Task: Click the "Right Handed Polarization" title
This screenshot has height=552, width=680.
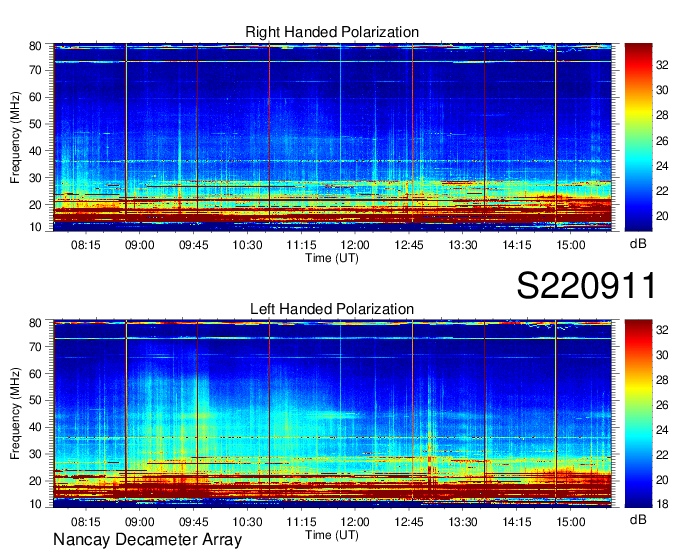Action: (332, 32)
